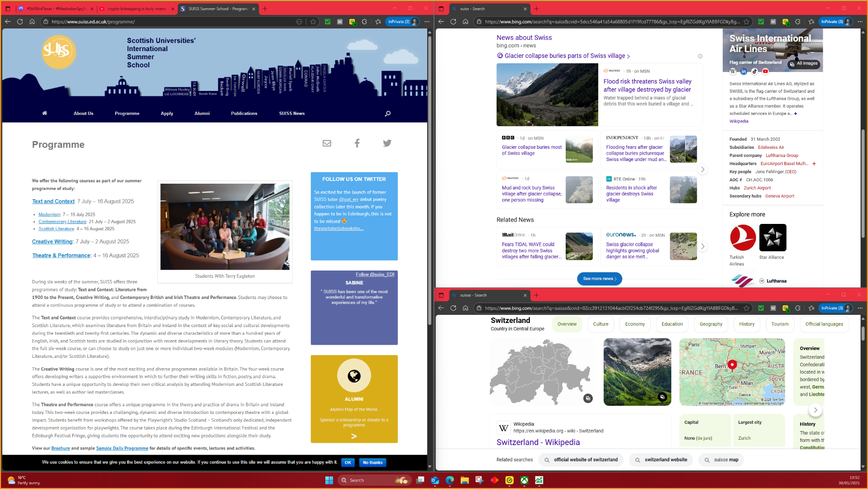The image size is (868, 489).
Task: Click the info icon beside the glacier collapse headline
Action: (x=700, y=56)
